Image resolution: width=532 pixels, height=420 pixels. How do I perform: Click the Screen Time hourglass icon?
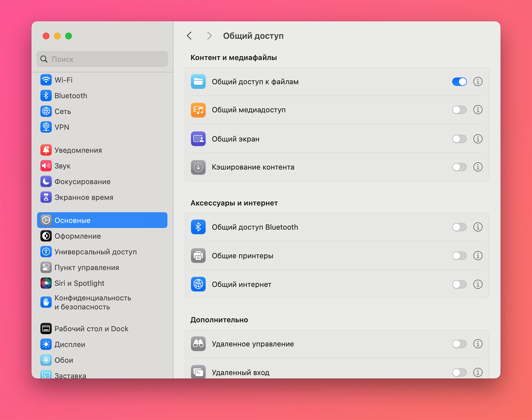pyautogui.click(x=46, y=197)
